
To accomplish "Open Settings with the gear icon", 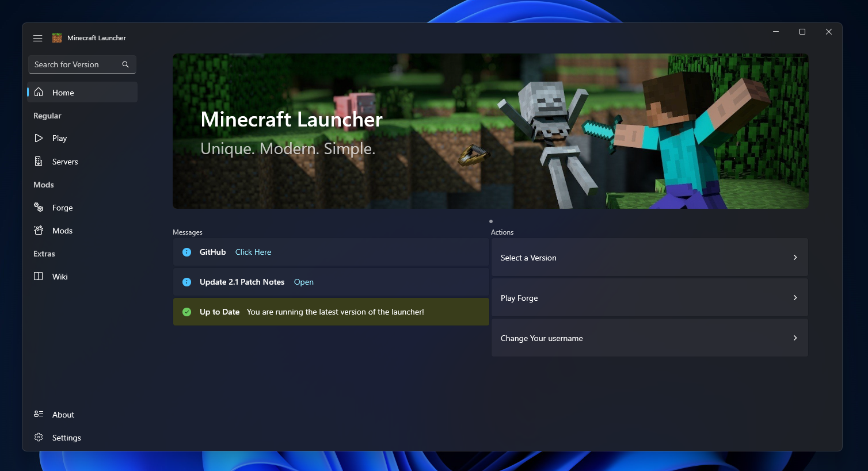I will click(38, 437).
